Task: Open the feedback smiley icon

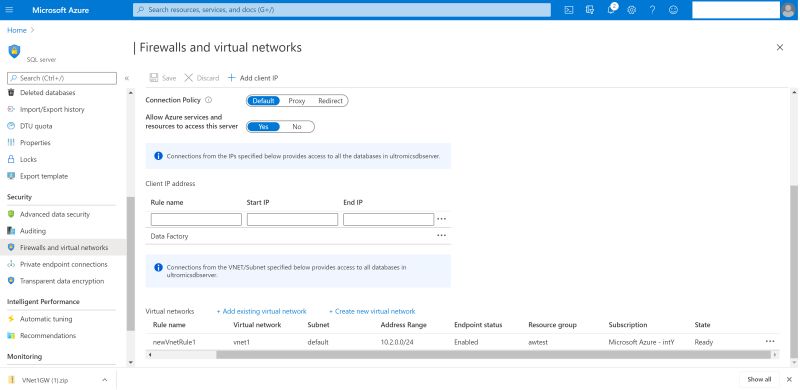Action: tap(673, 10)
